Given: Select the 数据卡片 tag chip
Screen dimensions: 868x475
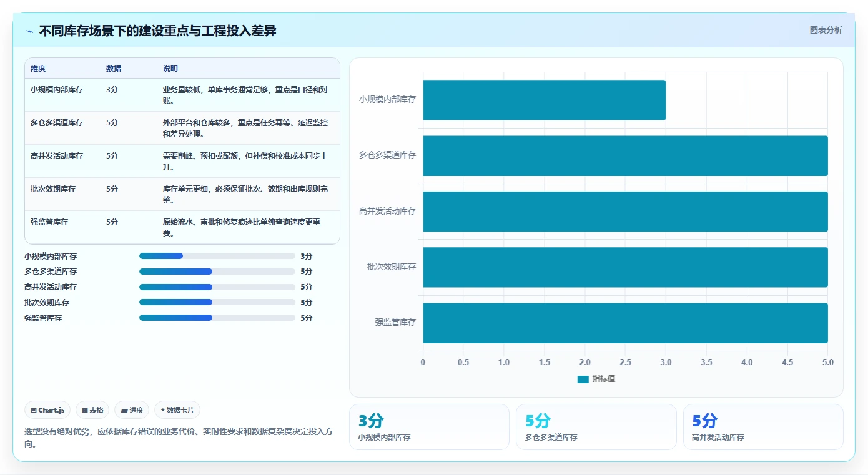Looking at the screenshot, I should [x=177, y=410].
